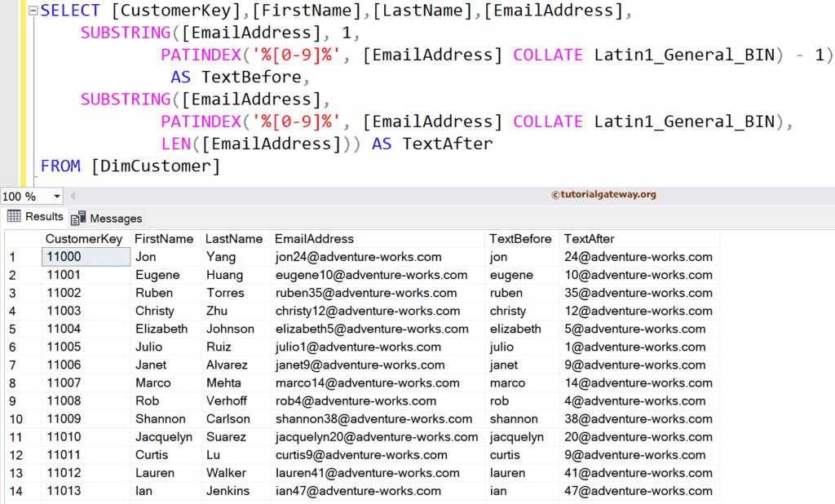Click the cell with CustomerKey 11000

85,257
